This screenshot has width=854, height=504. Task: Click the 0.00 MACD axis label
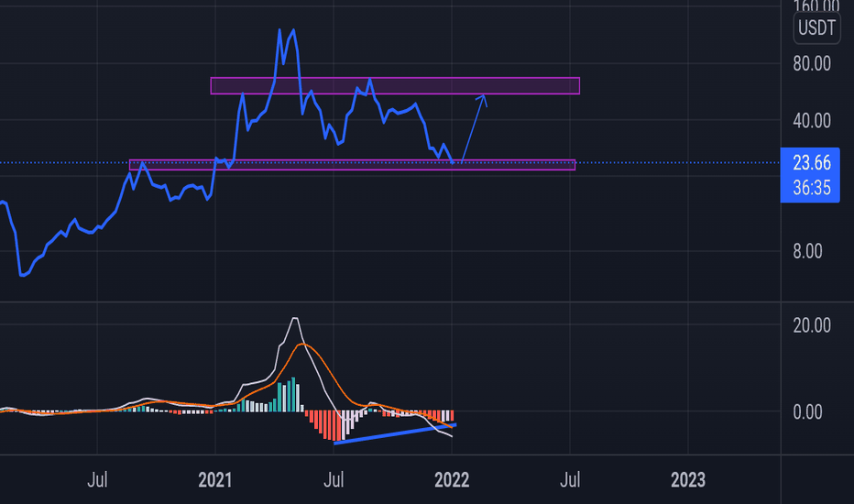(807, 412)
